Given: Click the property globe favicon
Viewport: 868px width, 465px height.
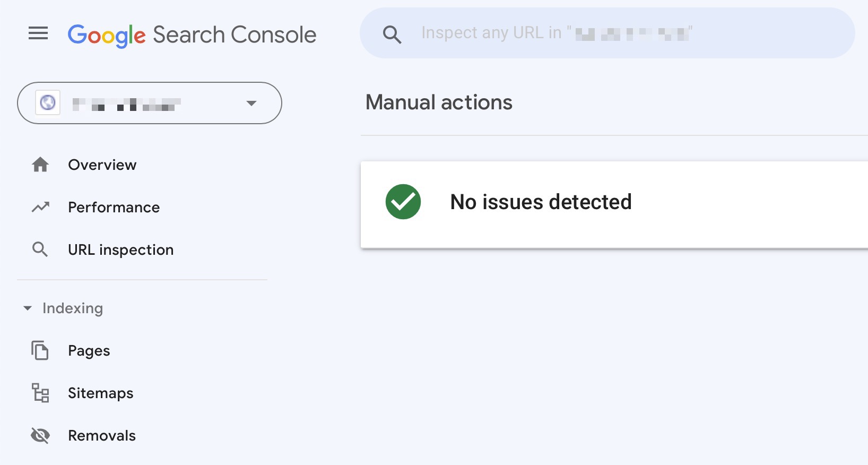Looking at the screenshot, I should click(48, 103).
